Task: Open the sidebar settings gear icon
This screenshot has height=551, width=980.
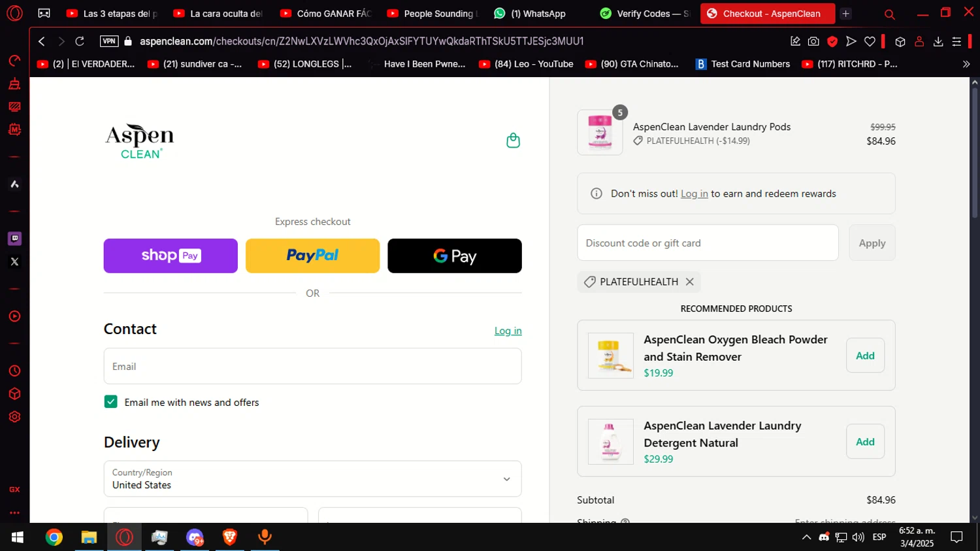Action: coord(14,417)
